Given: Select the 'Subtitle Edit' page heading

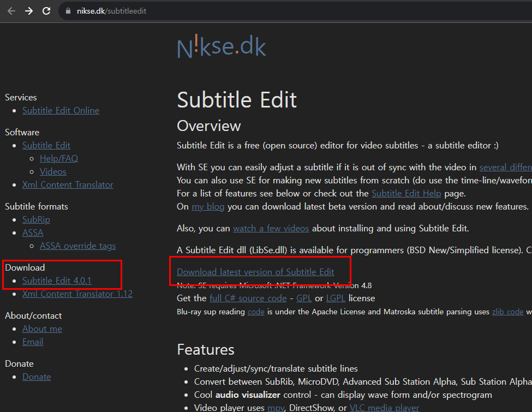Looking at the screenshot, I should pos(237,100).
